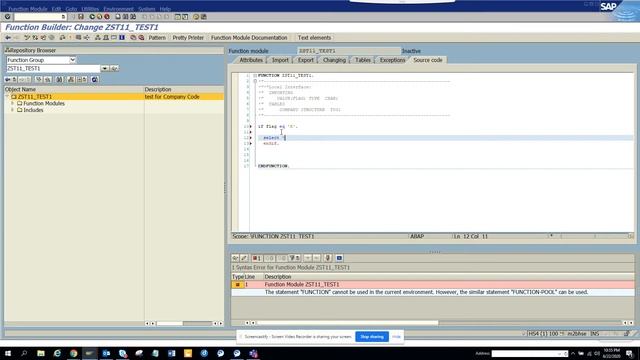Open the System menu
This screenshot has width=640, height=360.
coord(147,9)
